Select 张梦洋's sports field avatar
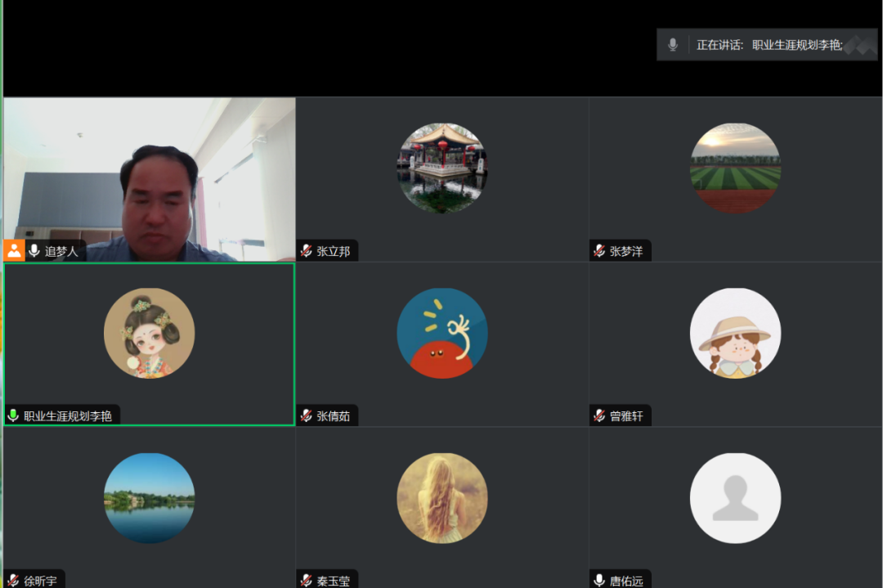 point(735,168)
